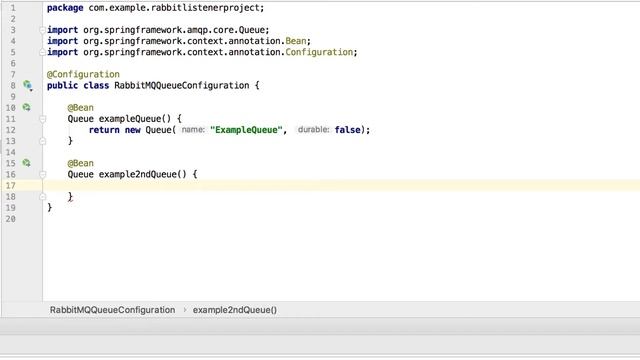Click the package declaration text
640x360 pixels.
[x=156, y=8]
